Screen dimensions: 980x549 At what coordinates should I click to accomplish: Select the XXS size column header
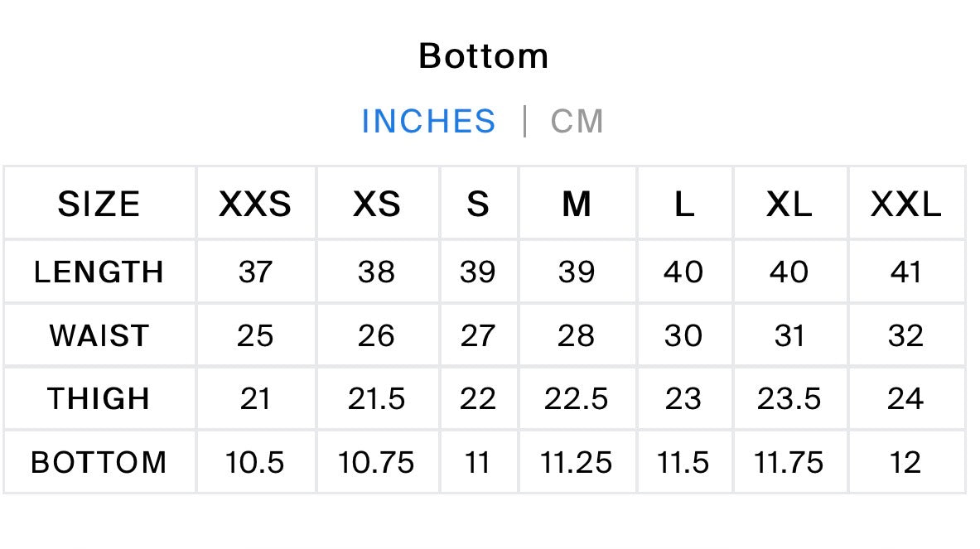point(255,204)
